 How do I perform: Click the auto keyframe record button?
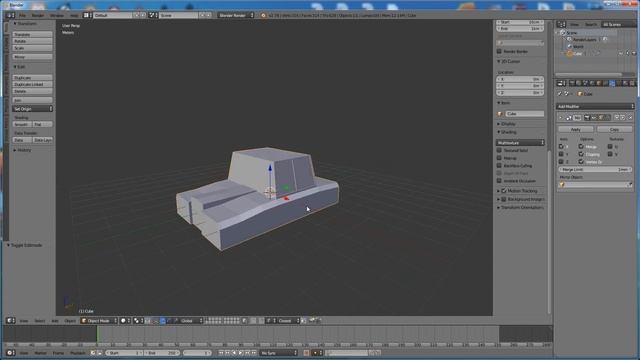[x=306, y=353]
